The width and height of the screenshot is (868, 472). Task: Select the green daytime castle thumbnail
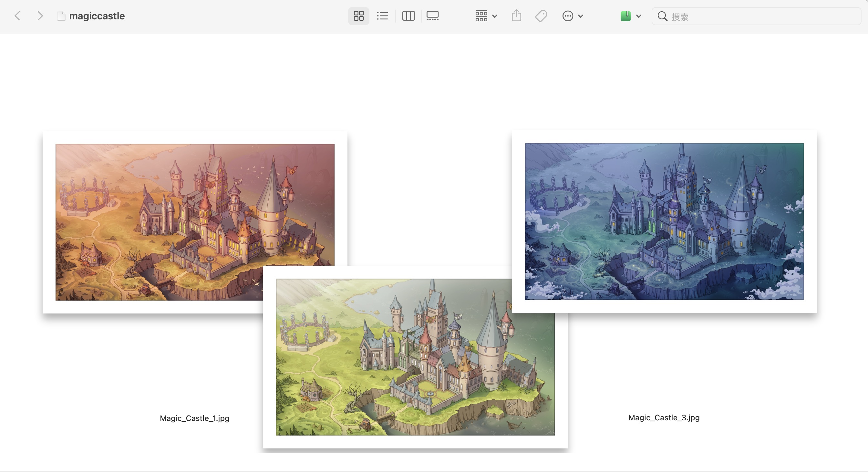(x=415, y=357)
